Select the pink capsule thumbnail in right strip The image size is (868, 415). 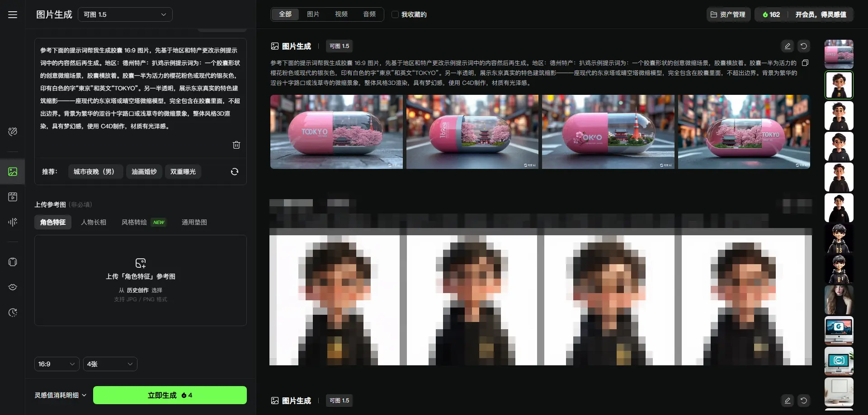(839, 54)
